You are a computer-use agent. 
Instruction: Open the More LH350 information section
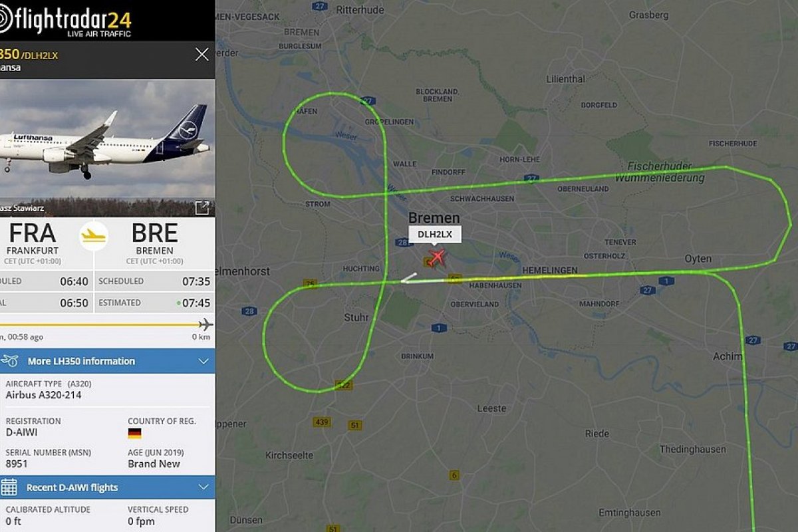(107, 361)
